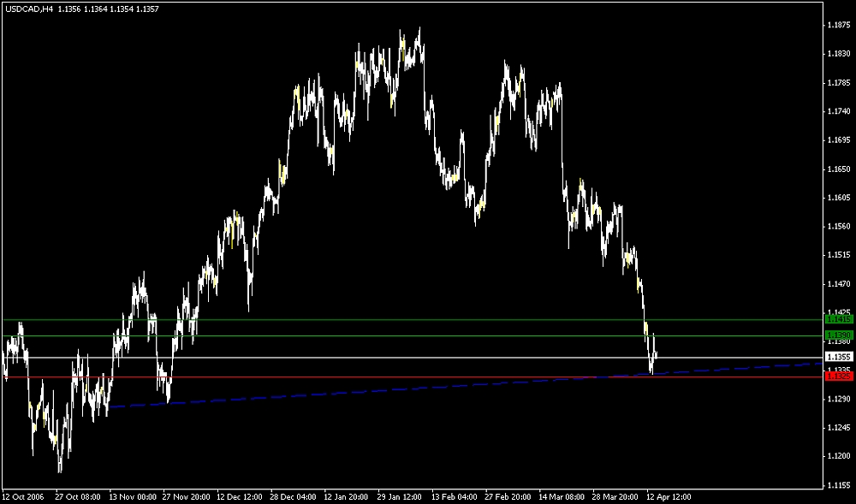The height and width of the screenshot is (504, 856).
Task: Click the white 1.1355 current price label
Action: tap(839, 357)
